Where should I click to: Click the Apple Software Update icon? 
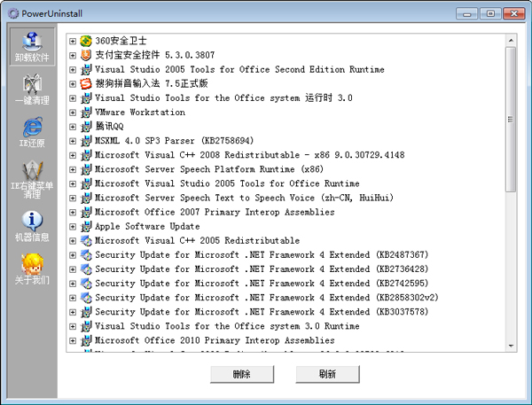(x=86, y=226)
